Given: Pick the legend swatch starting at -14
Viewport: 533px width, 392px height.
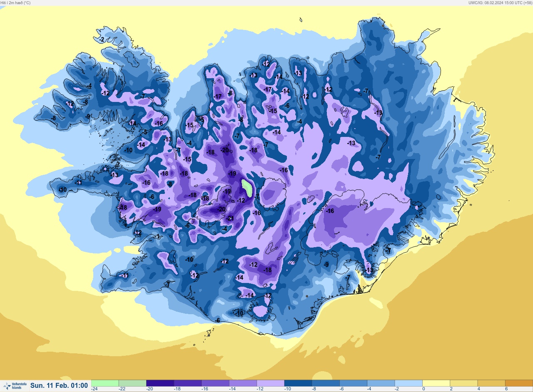Looking at the screenshot, I should pyautogui.click(x=243, y=383).
